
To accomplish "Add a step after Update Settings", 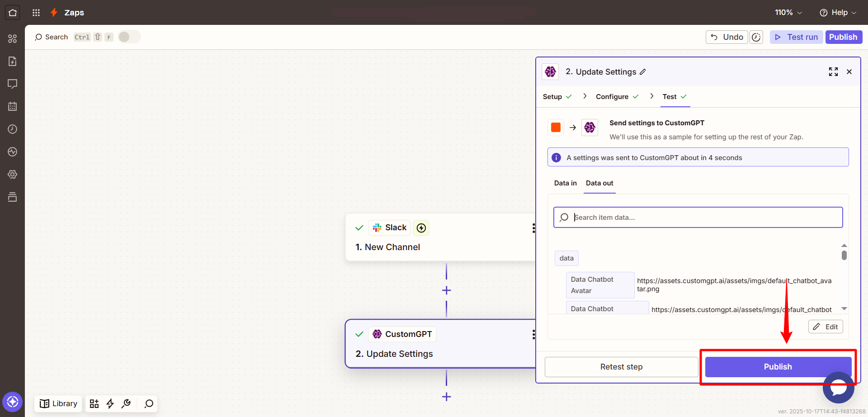I will (446, 397).
